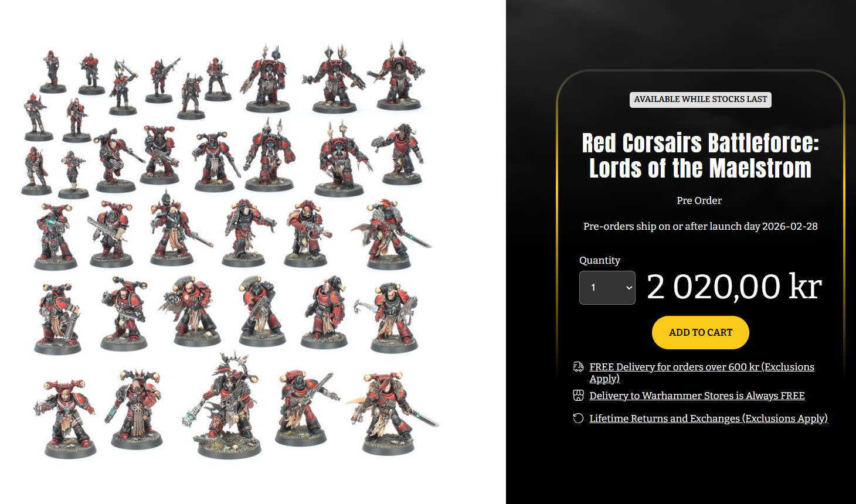Click the Available While Stocks Last badge
856x504 pixels.
pyautogui.click(x=700, y=100)
